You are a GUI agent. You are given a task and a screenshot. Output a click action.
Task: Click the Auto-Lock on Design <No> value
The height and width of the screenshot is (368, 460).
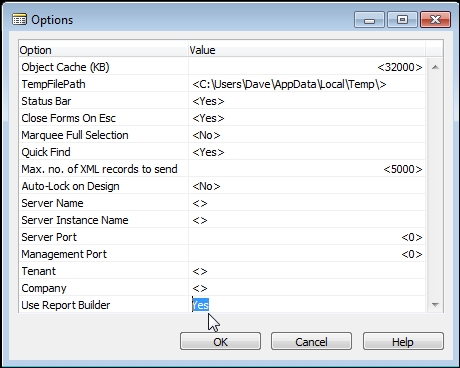tap(206, 186)
